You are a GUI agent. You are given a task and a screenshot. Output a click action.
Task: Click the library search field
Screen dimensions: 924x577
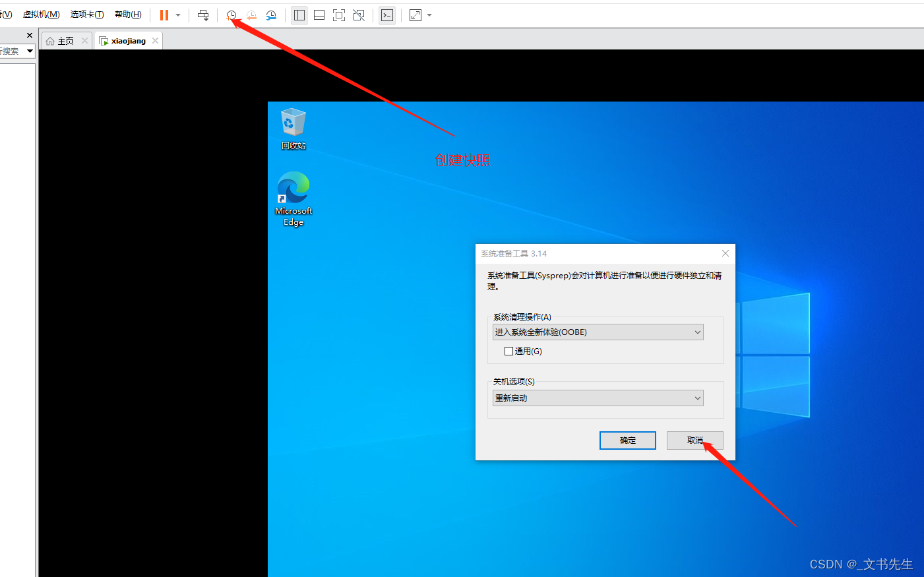tap(12, 51)
